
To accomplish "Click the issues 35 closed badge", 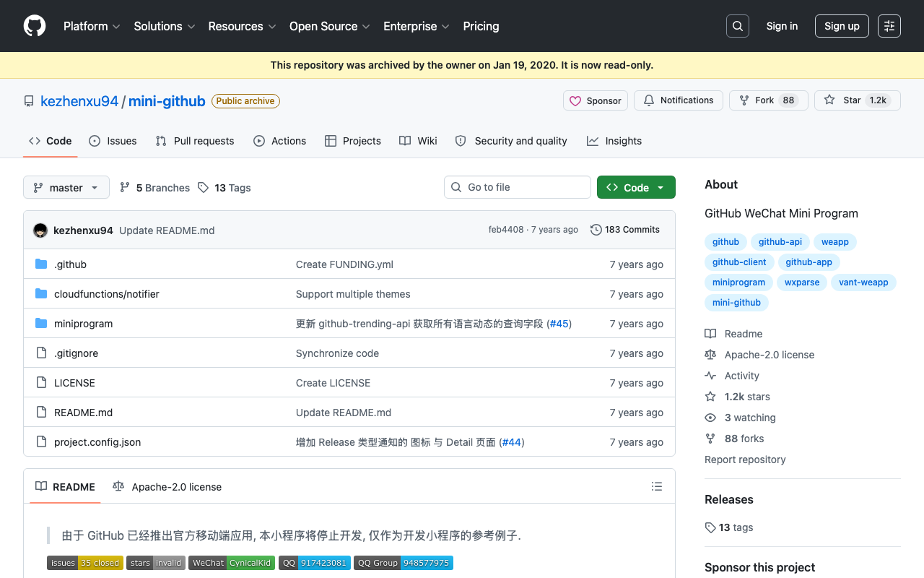I will tap(85, 563).
